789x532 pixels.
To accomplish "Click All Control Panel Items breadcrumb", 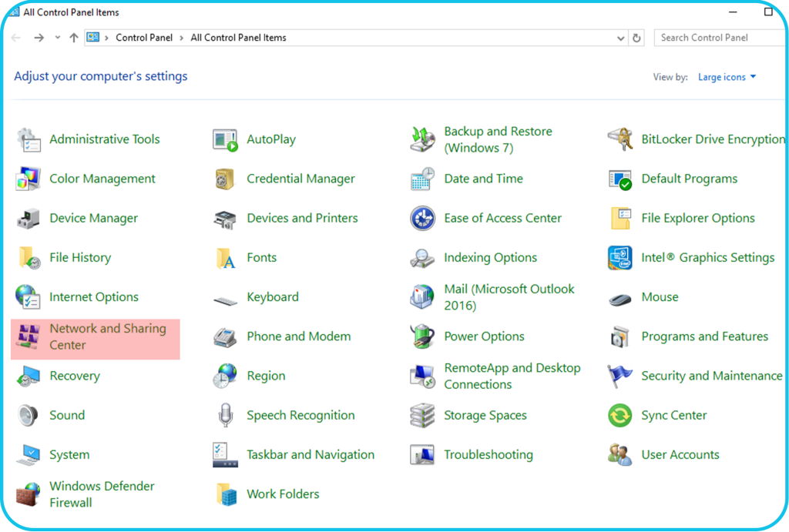I will pos(239,38).
